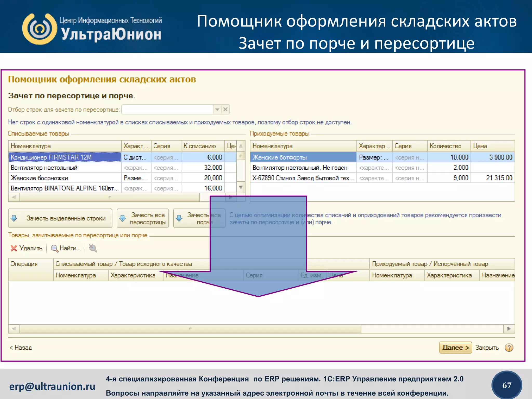Screen dimensions: 532x399
Task: Click К списанию column header
Action: click(203, 146)
